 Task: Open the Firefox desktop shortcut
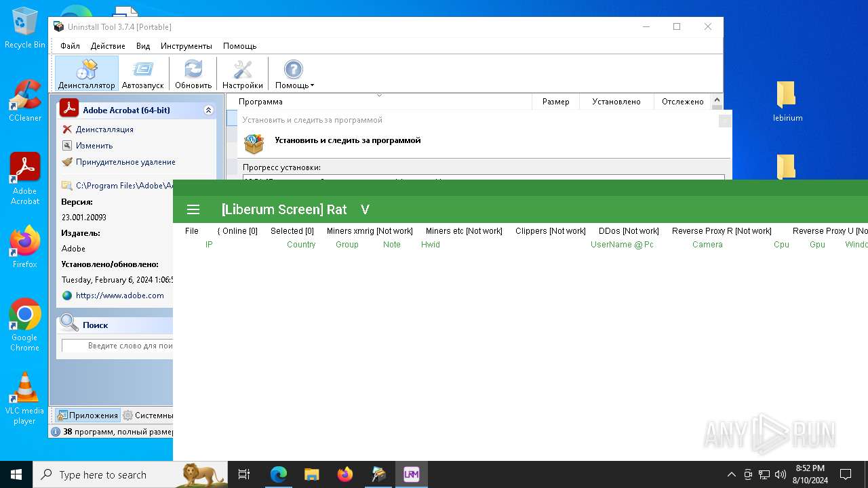(x=25, y=247)
